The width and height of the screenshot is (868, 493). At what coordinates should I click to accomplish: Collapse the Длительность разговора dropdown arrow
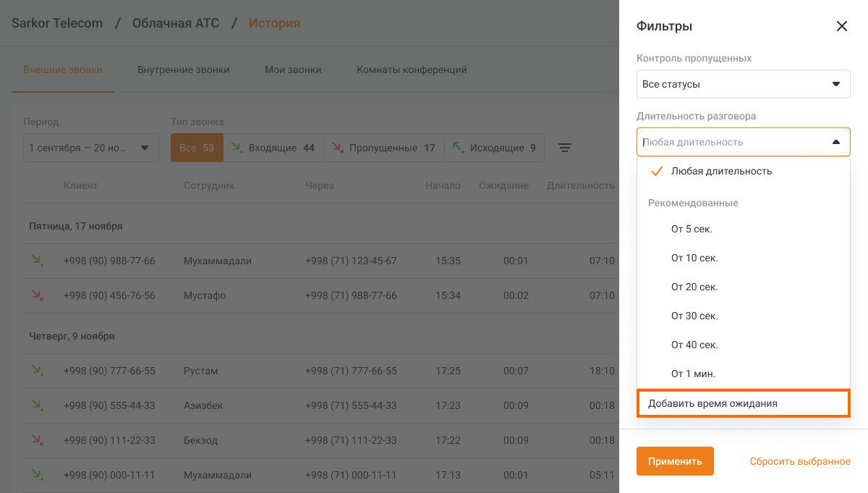pos(835,143)
